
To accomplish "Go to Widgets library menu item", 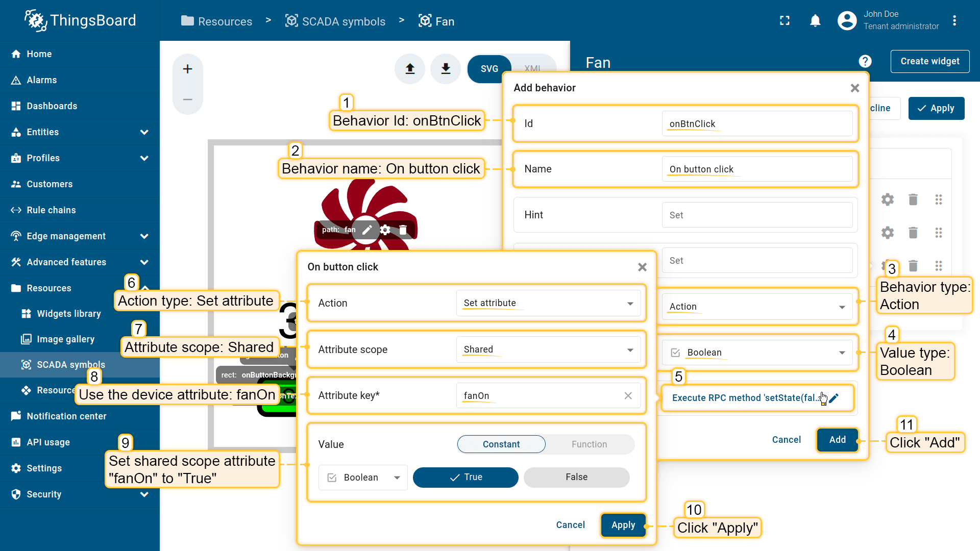I will [x=68, y=314].
